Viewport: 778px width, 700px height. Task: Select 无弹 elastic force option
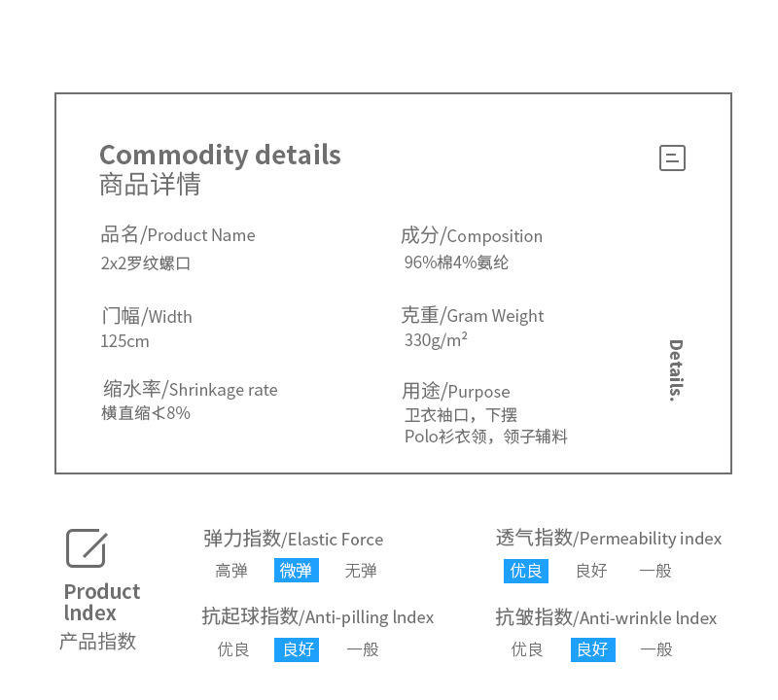pyautogui.click(x=361, y=571)
